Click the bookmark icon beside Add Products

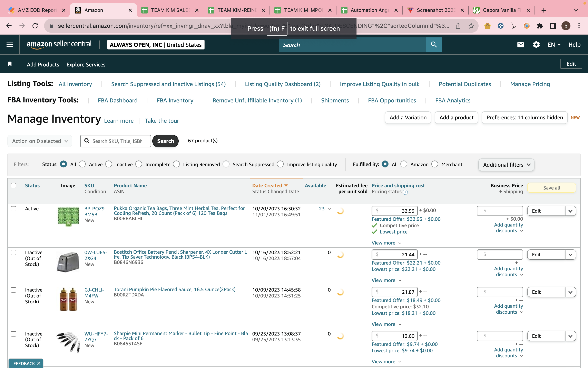coord(10,64)
